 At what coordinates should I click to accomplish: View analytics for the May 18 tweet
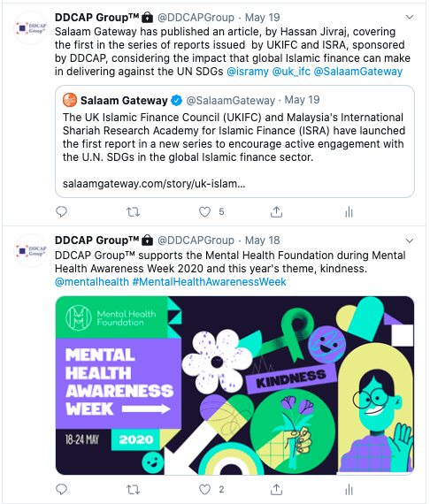tap(349, 490)
